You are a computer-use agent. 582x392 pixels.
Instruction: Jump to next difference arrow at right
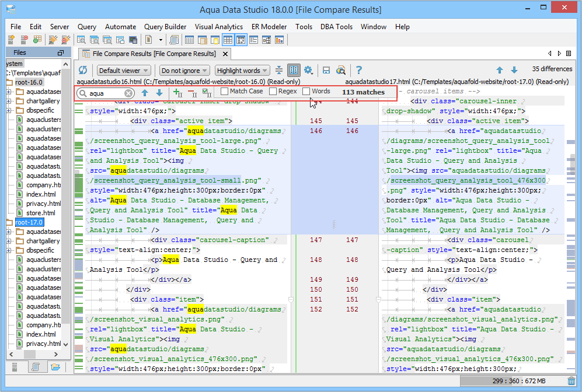(x=514, y=71)
